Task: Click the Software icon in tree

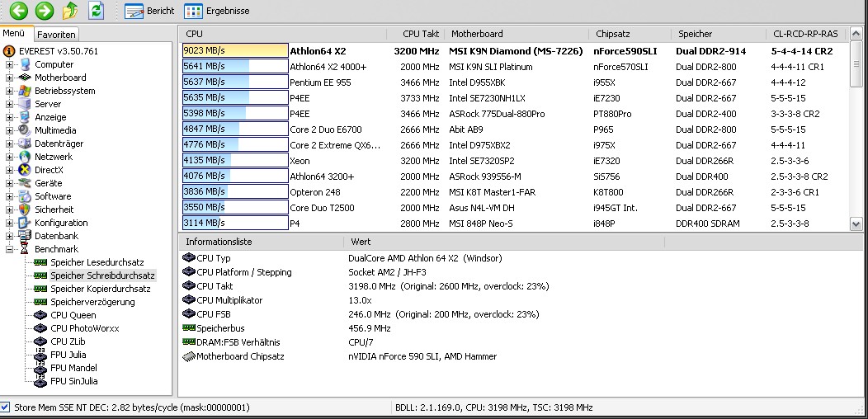Action: (25, 196)
